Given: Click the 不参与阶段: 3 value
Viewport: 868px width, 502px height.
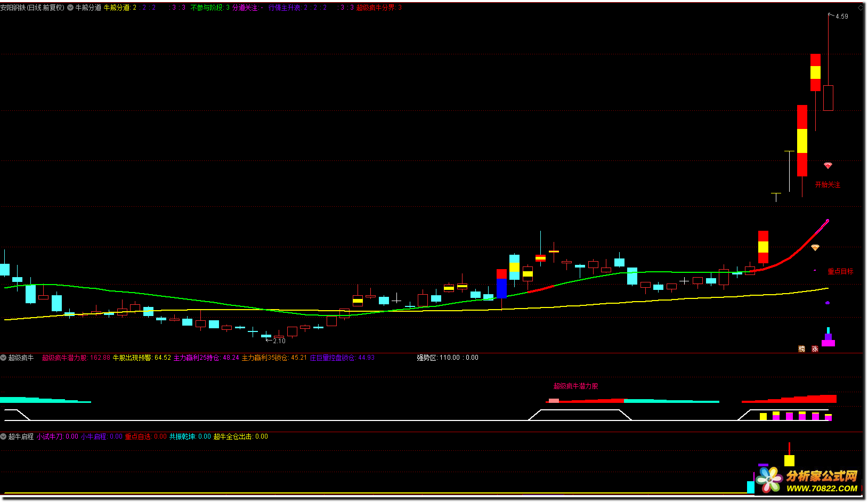Looking at the screenshot, I should [210, 7].
